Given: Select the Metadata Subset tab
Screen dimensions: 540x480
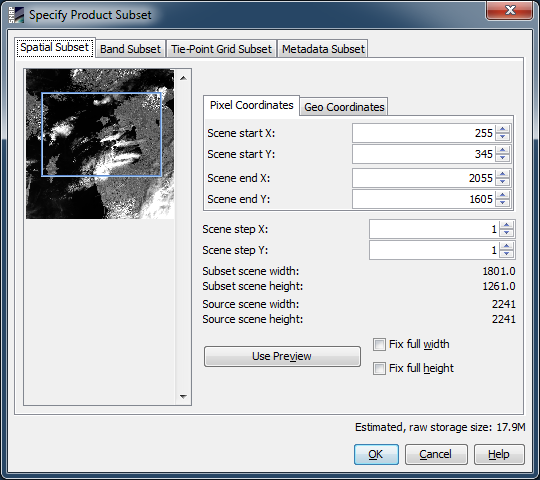Looking at the screenshot, I should point(323,49).
